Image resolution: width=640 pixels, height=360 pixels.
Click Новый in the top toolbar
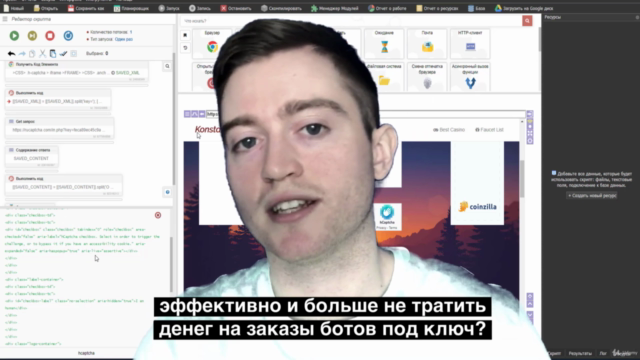click(13, 8)
